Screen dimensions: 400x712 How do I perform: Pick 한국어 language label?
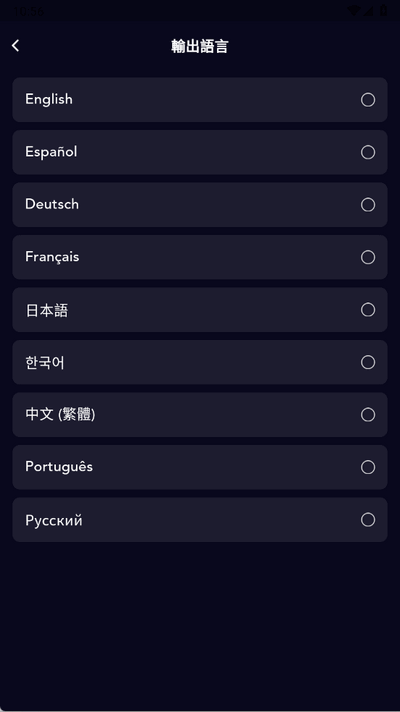(x=45, y=362)
